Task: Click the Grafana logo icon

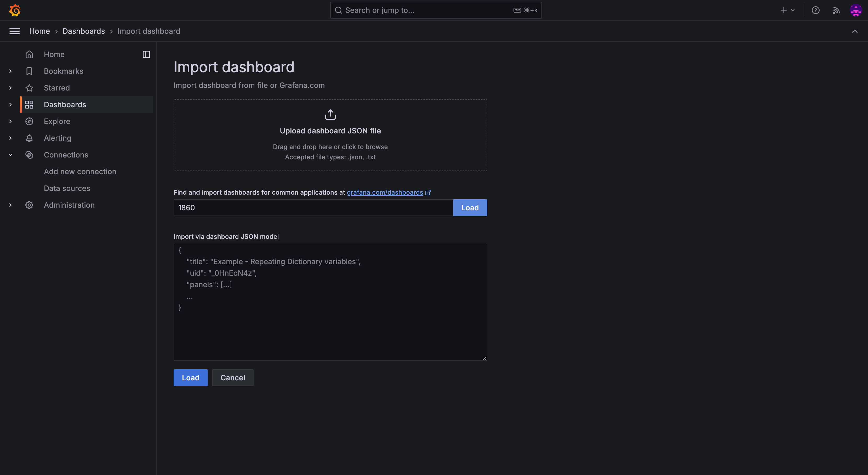Action: (15, 10)
